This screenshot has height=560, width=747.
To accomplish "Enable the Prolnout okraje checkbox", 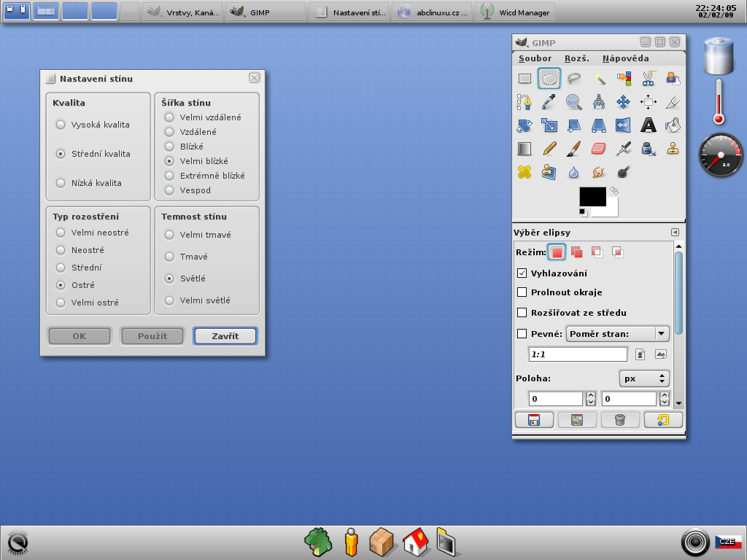I will (x=522, y=292).
